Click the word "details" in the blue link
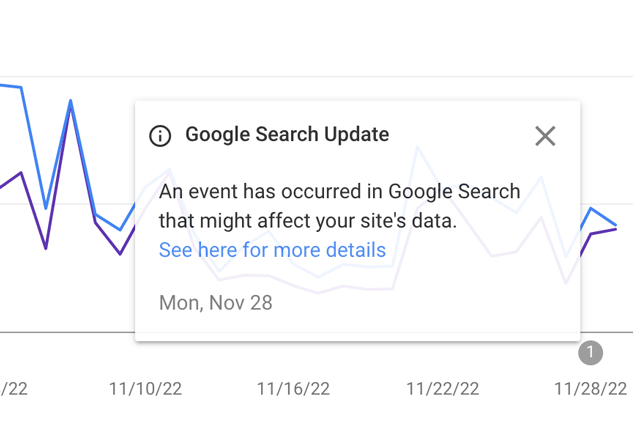The width and height of the screenshot is (640, 428). coord(352,250)
